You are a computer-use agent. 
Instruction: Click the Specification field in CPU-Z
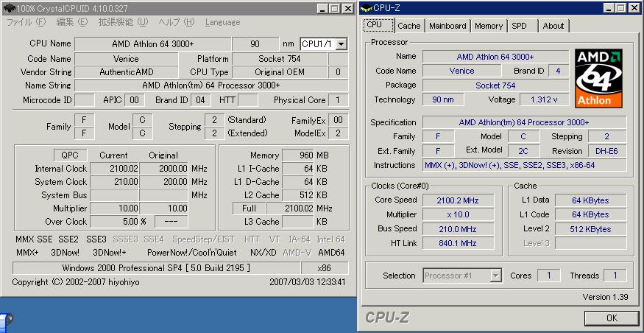[525, 122]
